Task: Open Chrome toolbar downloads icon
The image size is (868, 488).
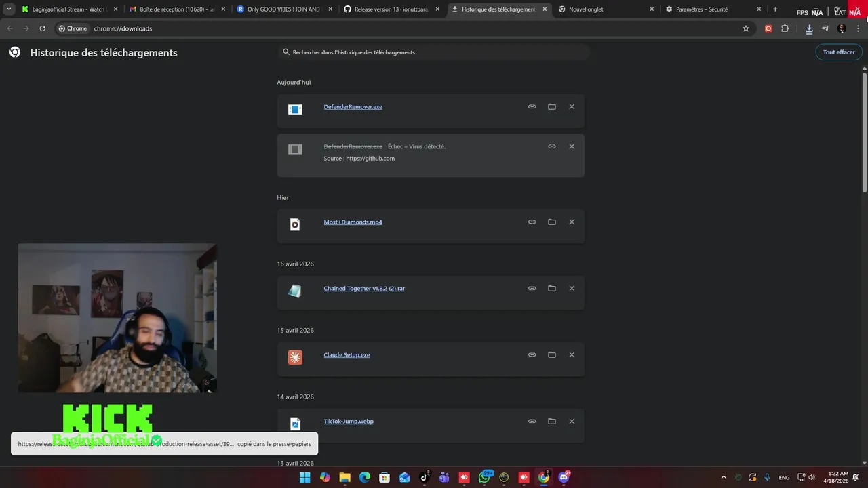Action: (x=809, y=28)
